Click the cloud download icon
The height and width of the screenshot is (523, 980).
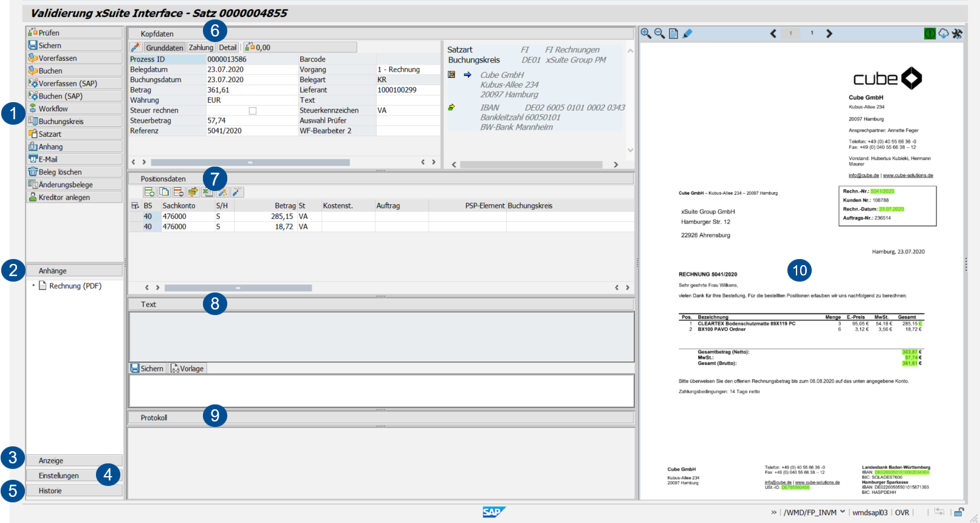click(x=944, y=33)
